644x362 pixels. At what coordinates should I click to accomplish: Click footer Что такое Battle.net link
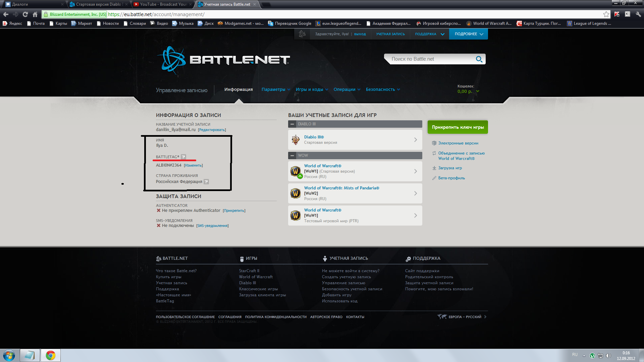pos(176,271)
